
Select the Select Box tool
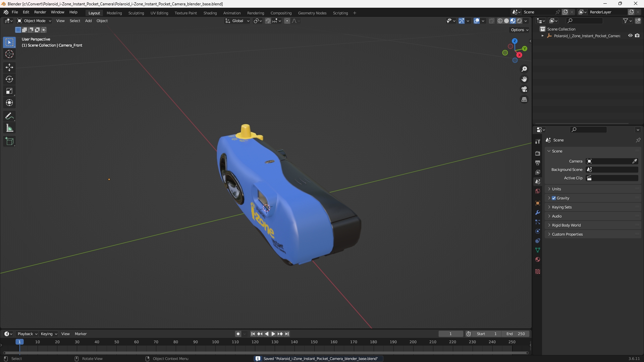click(9, 42)
